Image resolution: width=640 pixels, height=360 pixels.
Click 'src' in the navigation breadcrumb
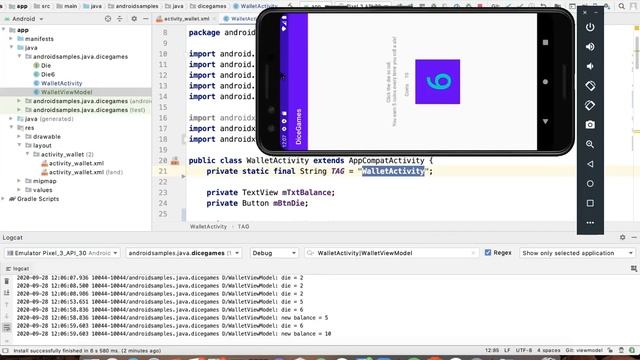42,7
